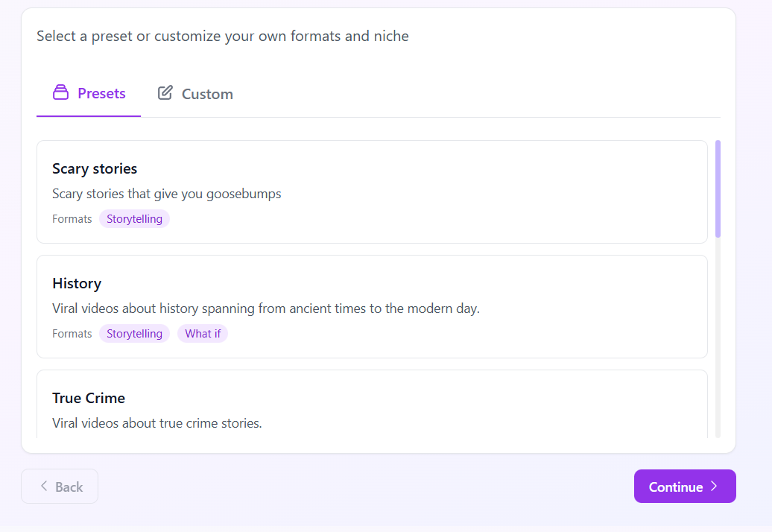Click the pencil edit icon beside Custom
This screenshot has width=772, height=532.
click(x=164, y=92)
